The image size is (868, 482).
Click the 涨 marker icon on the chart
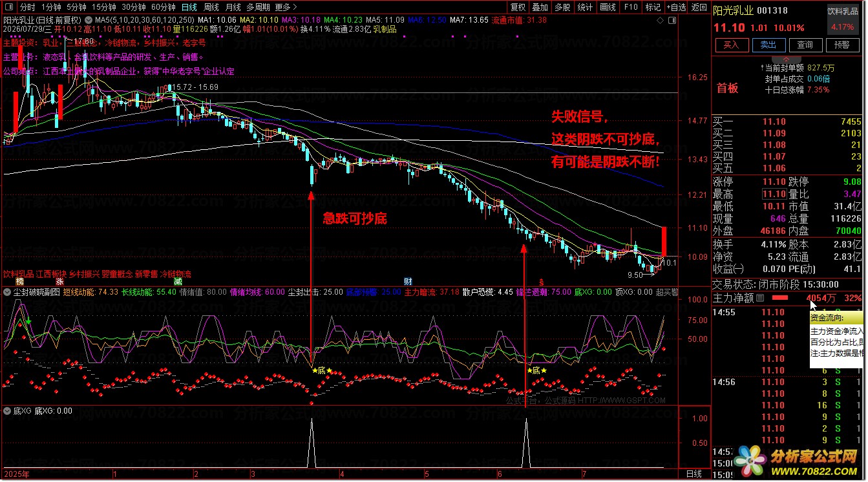59,281
